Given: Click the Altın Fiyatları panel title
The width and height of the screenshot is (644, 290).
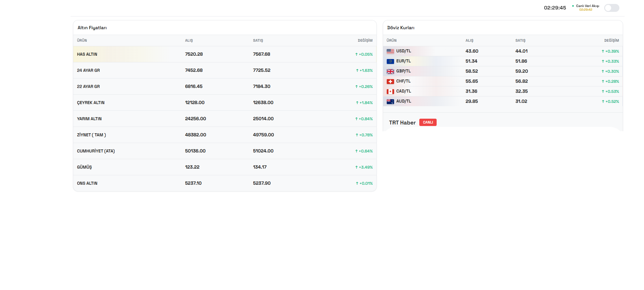Looking at the screenshot, I should tap(92, 28).
